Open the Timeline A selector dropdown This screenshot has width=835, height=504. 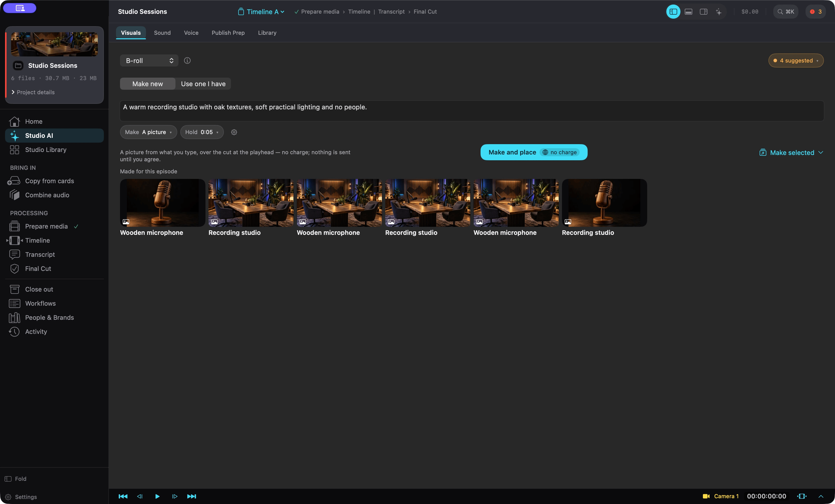tap(261, 12)
